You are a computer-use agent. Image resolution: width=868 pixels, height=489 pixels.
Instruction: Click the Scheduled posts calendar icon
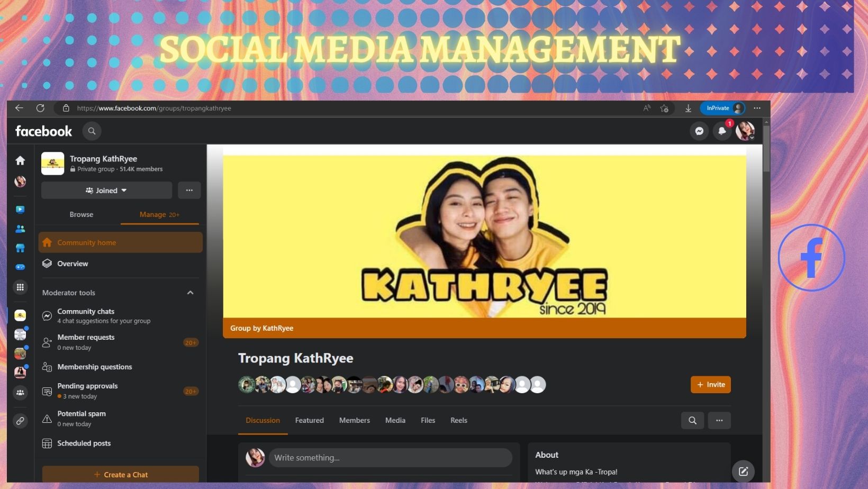(x=47, y=443)
